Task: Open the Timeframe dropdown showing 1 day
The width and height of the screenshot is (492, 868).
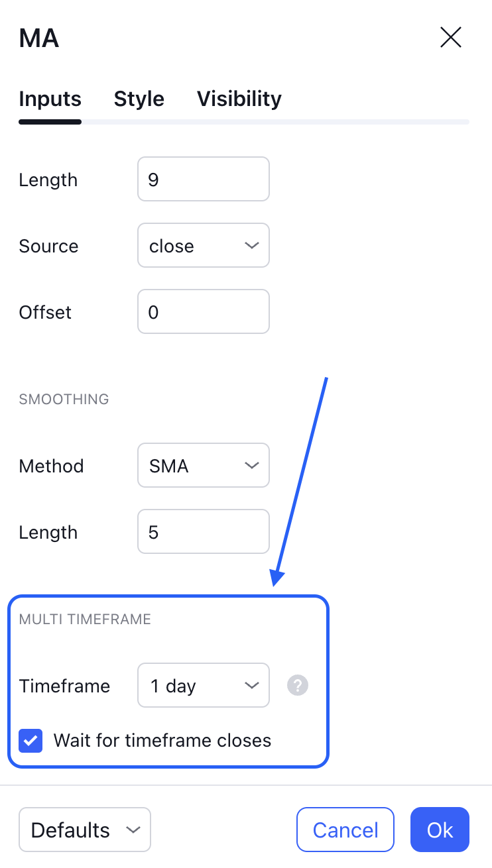Action: tap(203, 685)
